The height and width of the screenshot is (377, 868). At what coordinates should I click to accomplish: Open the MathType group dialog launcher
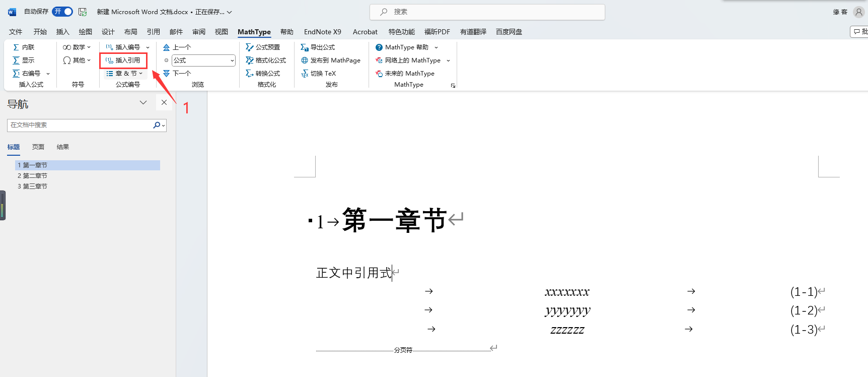click(x=453, y=86)
